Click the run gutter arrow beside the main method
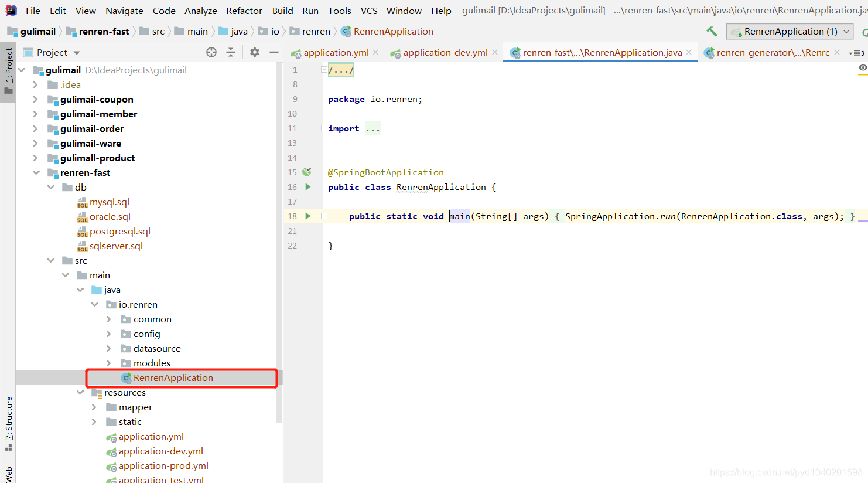Viewport: 868px width, 483px height. [308, 216]
